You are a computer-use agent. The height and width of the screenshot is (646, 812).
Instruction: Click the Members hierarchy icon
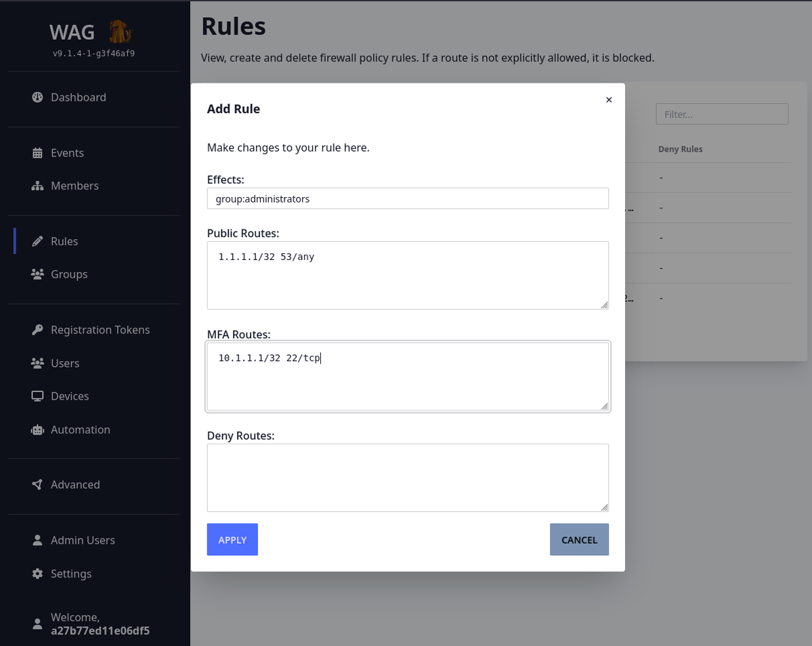point(37,186)
